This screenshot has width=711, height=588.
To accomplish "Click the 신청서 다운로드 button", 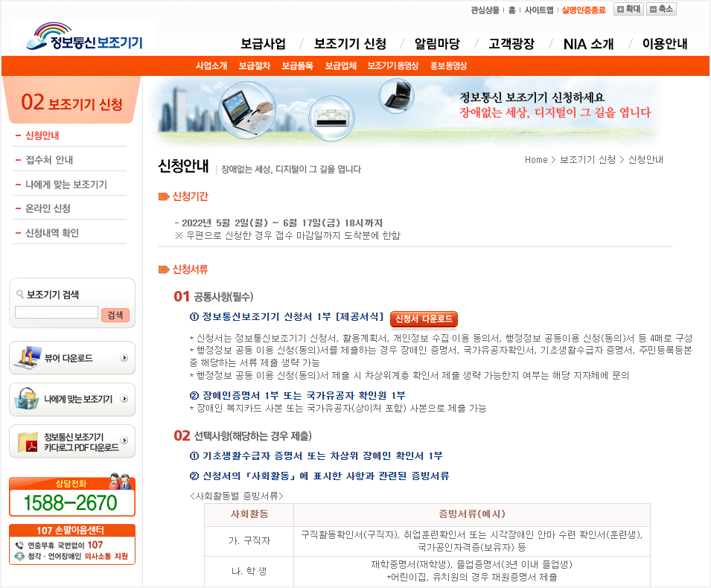I will (424, 319).
